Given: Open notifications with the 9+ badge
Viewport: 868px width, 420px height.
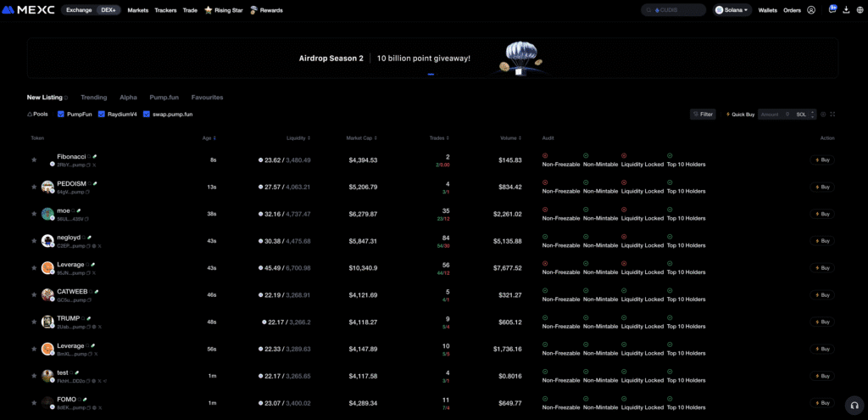Looking at the screenshot, I should (x=832, y=9).
